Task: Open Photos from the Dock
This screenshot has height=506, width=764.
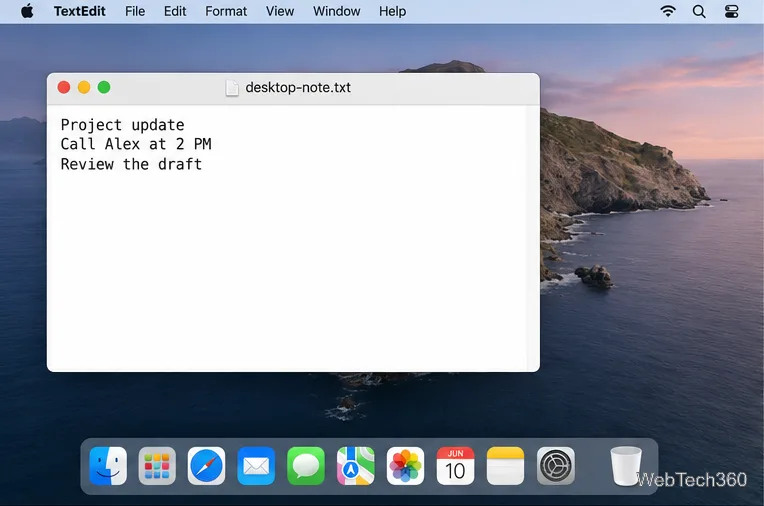Action: 405,466
